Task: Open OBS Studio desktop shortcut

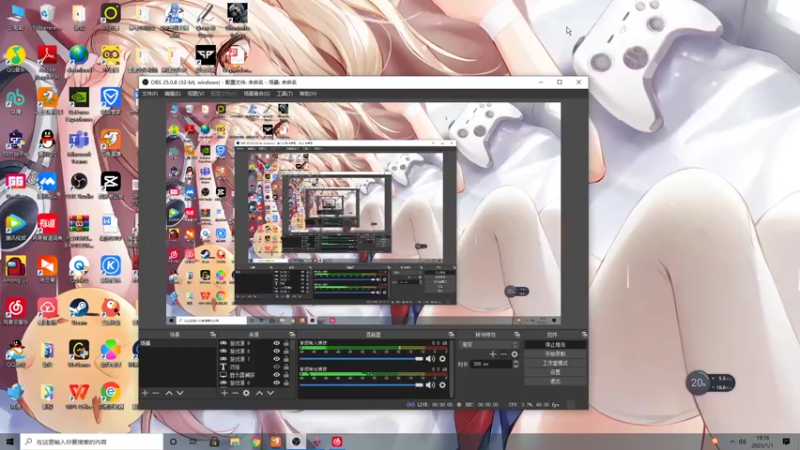Action: [79, 185]
